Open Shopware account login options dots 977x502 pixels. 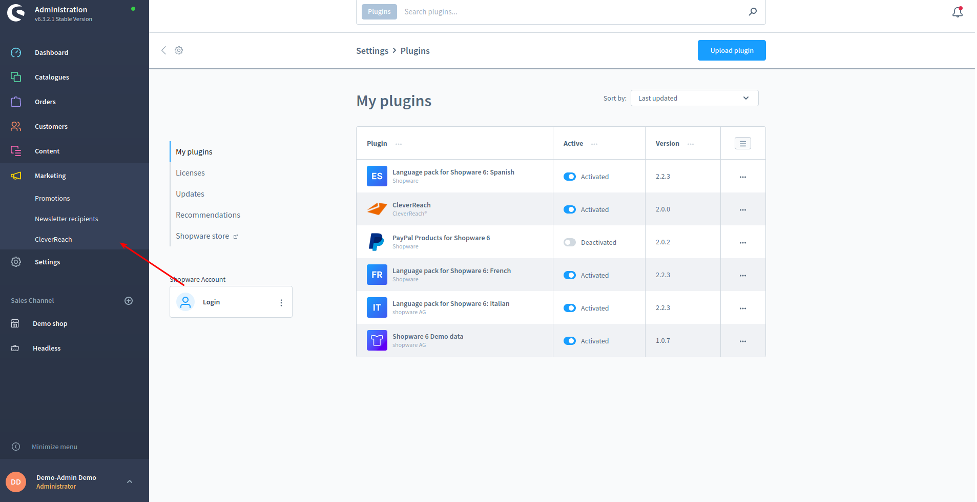281,303
